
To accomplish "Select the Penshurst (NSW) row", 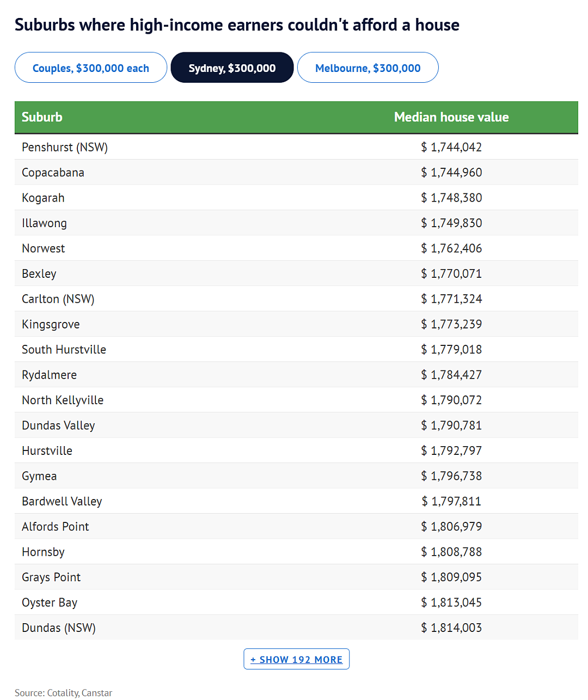I will click(296, 147).
